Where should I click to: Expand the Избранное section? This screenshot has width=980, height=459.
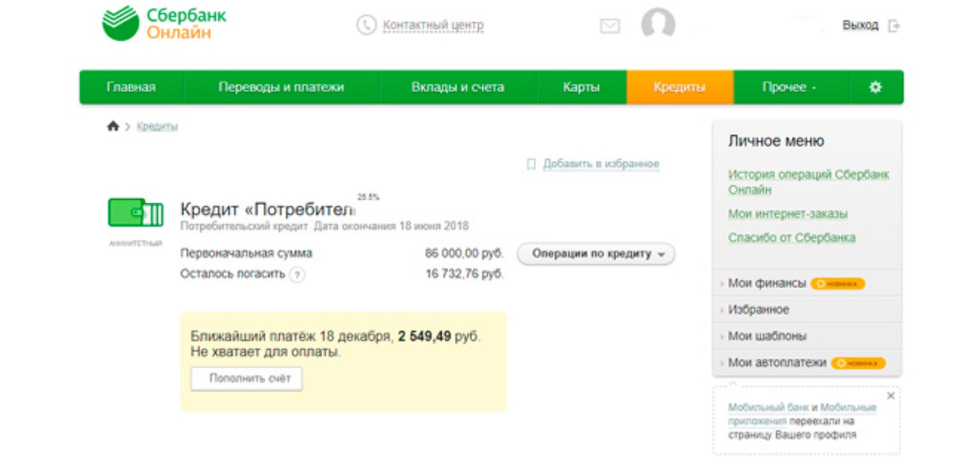pyautogui.click(x=758, y=310)
